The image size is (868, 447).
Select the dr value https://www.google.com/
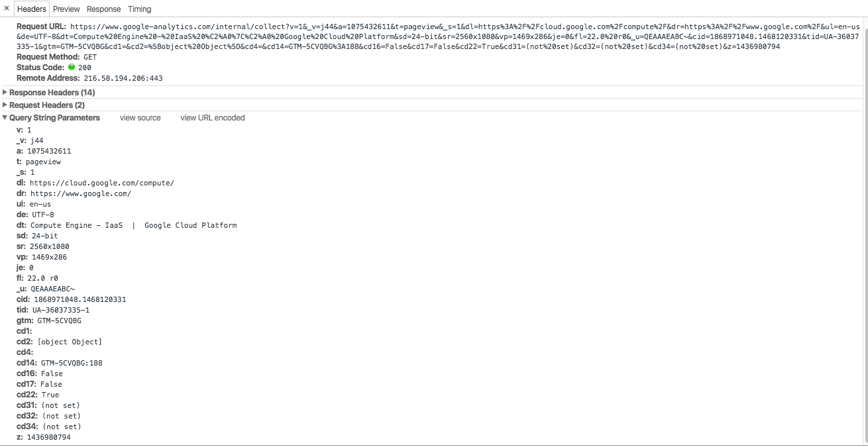tap(81, 193)
